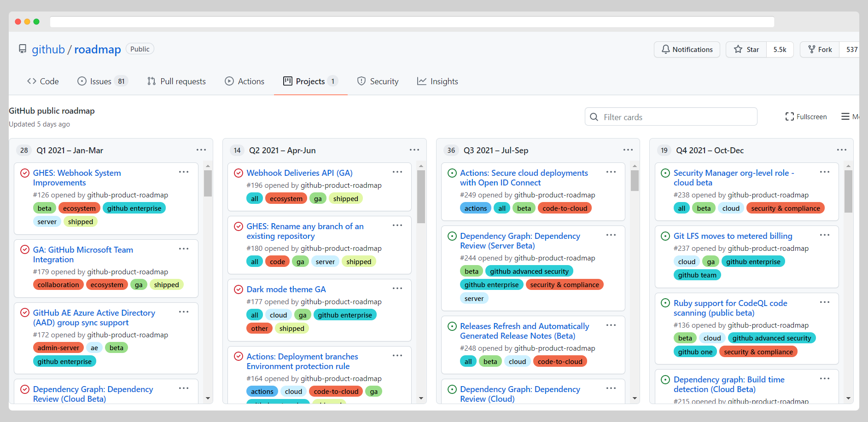Switch to the Pull requests tab
The image size is (868, 422).
177,81
